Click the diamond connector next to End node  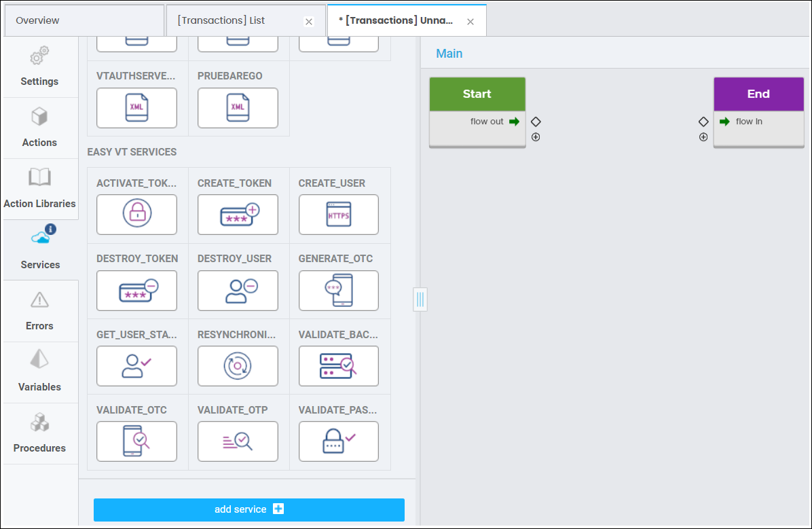click(x=703, y=122)
